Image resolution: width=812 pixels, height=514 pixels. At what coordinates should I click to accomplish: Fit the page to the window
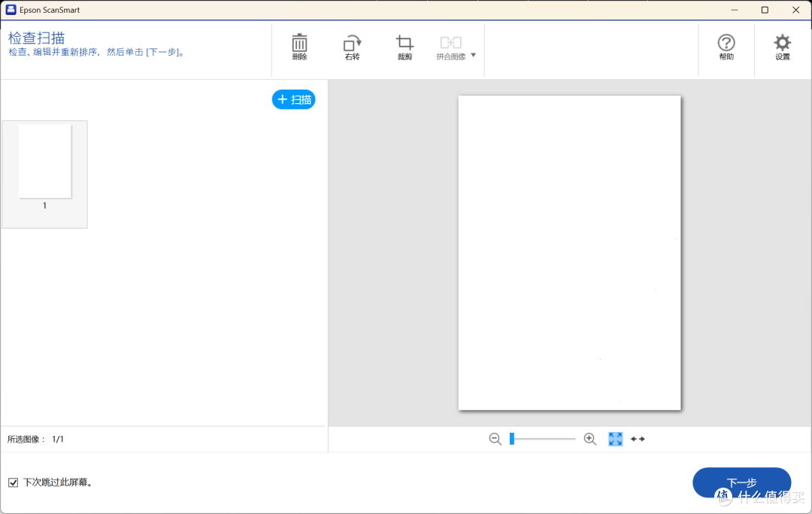click(x=615, y=439)
